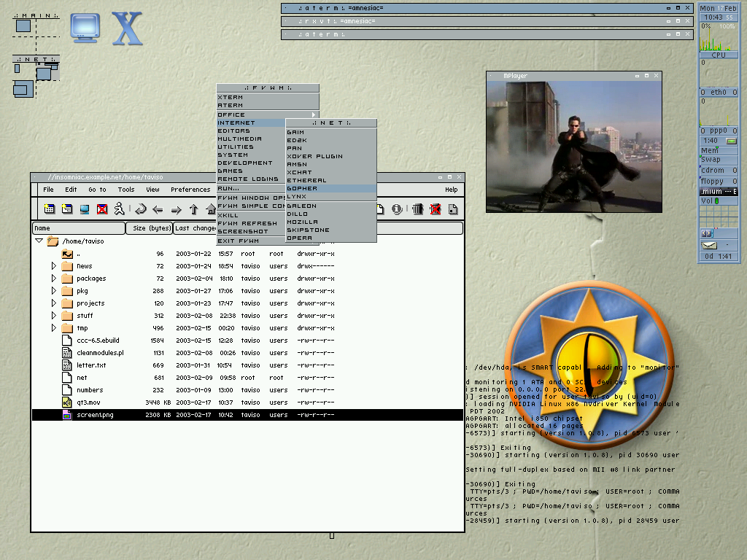Click the Vol volume slider in gkrellm
747x560 pixels.
(719, 201)
